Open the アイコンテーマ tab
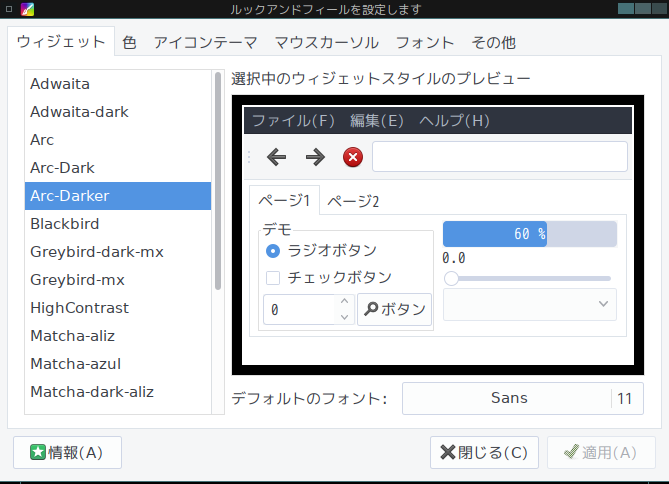 click(205, 43)
